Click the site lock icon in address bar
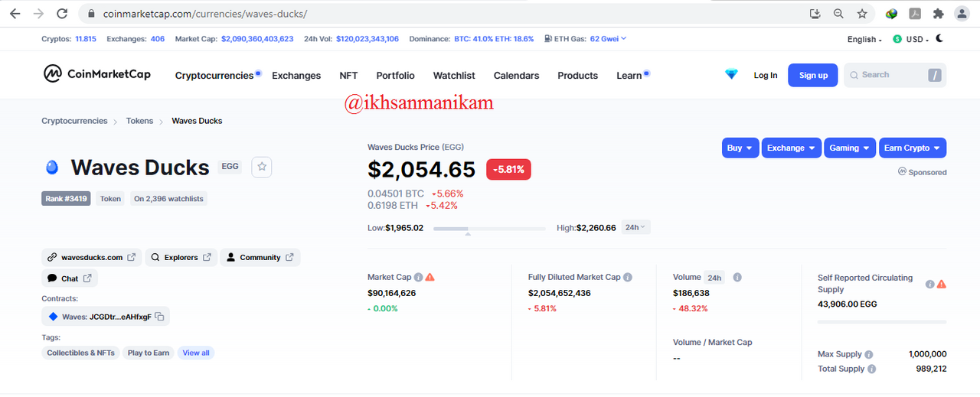This screenshot has width=980, height=397. click(90, 14)
